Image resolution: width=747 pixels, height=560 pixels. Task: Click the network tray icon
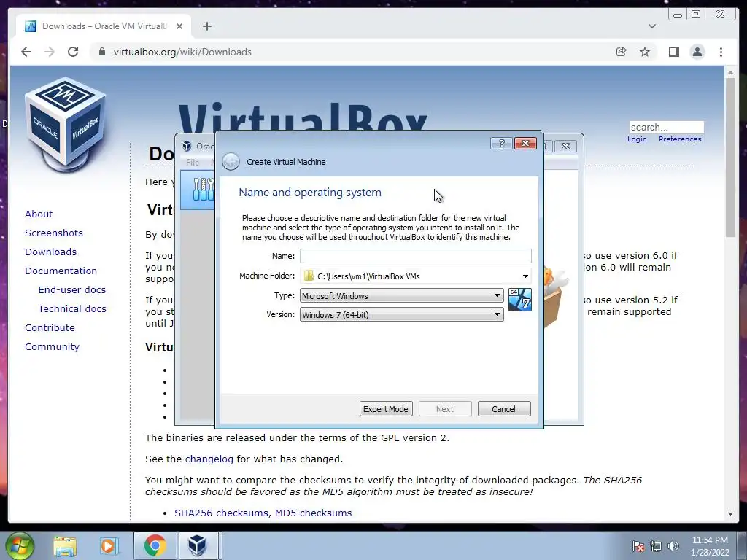(x=656, y=546)
